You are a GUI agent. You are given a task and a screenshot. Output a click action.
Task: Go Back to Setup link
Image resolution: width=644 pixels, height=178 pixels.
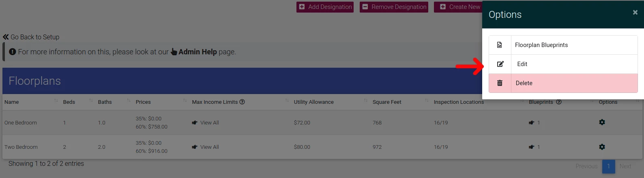31,37
